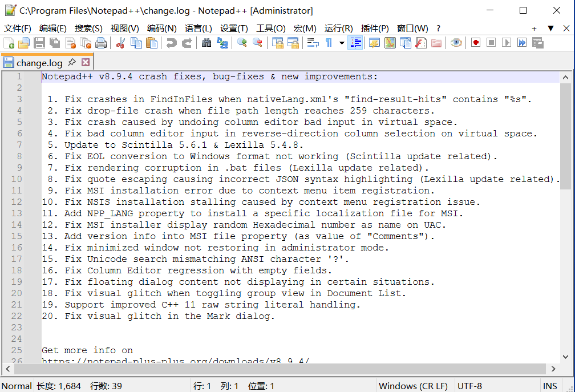Click the Stop recording macro icon

pyautogui.click(x=491, y=43)
